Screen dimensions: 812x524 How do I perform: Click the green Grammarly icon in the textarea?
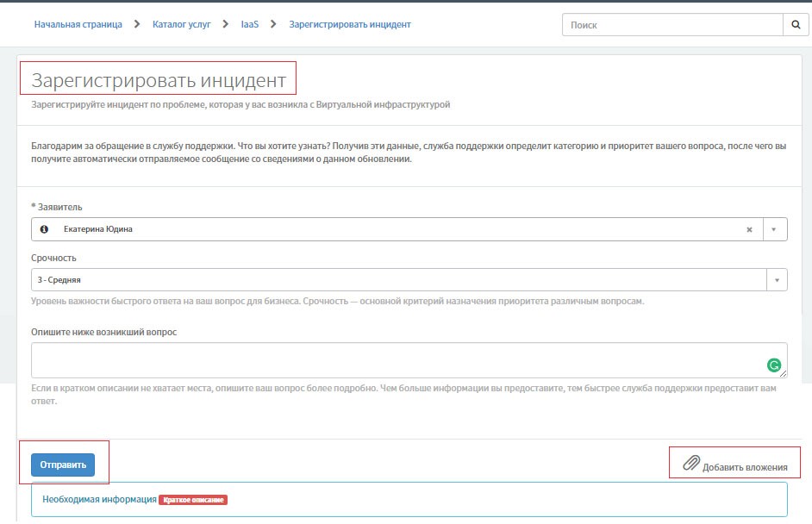pyautogui.click(x=774, y=365)
